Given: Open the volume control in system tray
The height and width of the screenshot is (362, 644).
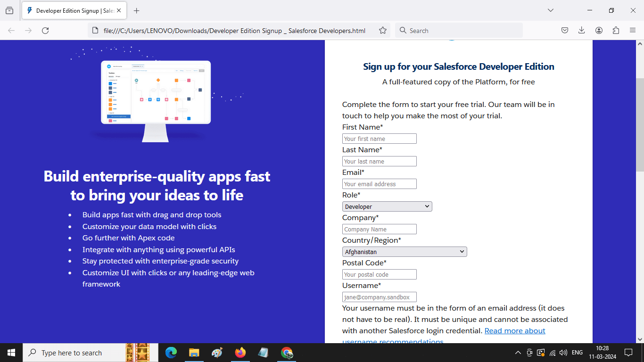Looking at the screenshot, I should (564, 353).
